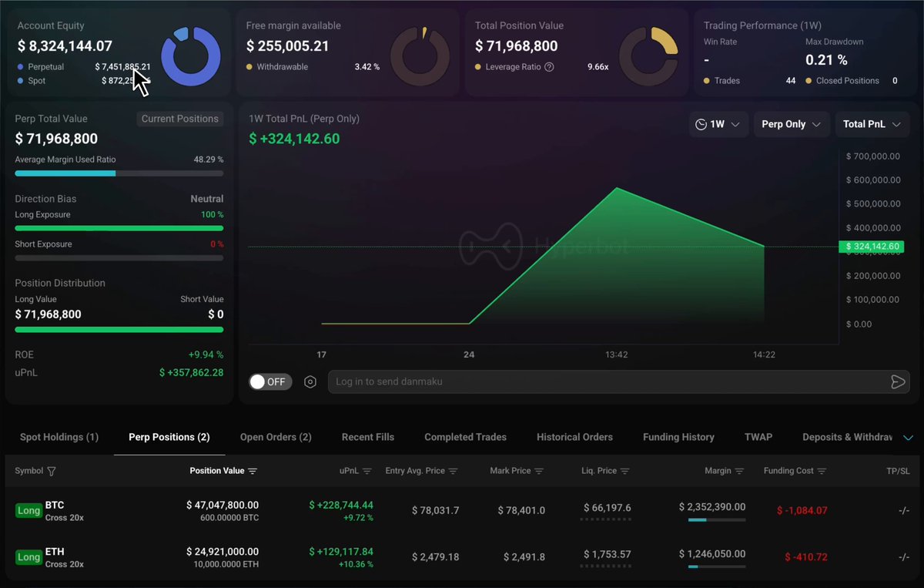Expand the extra tabs chevron
Viewport: 924px width, 588px height.
[x=908, y=437]
